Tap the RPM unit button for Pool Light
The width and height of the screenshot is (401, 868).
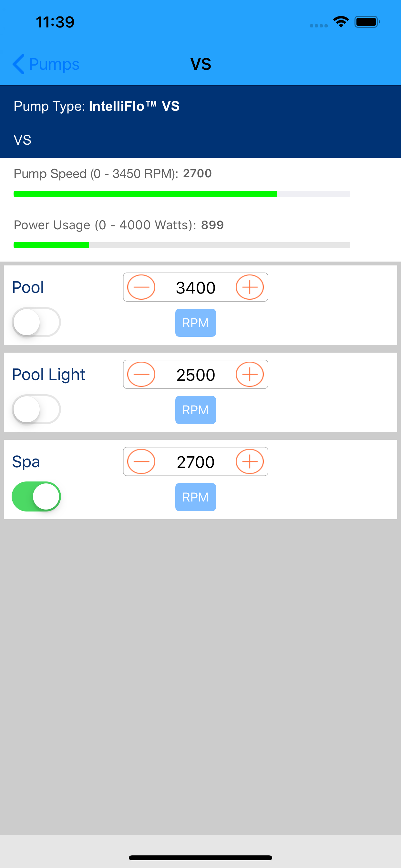pyautogui.click(x=195, y=410)
